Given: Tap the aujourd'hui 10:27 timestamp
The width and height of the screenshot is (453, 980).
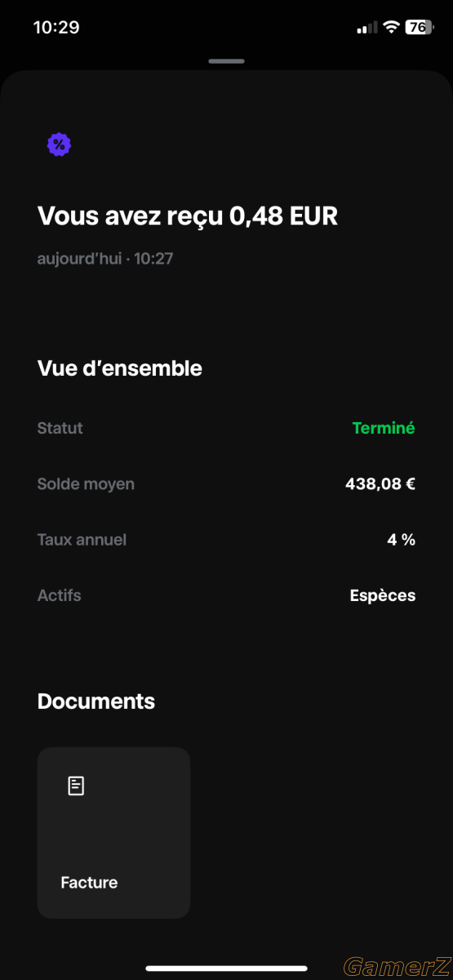Looking at the screenshot, I should tap(105, 259).
